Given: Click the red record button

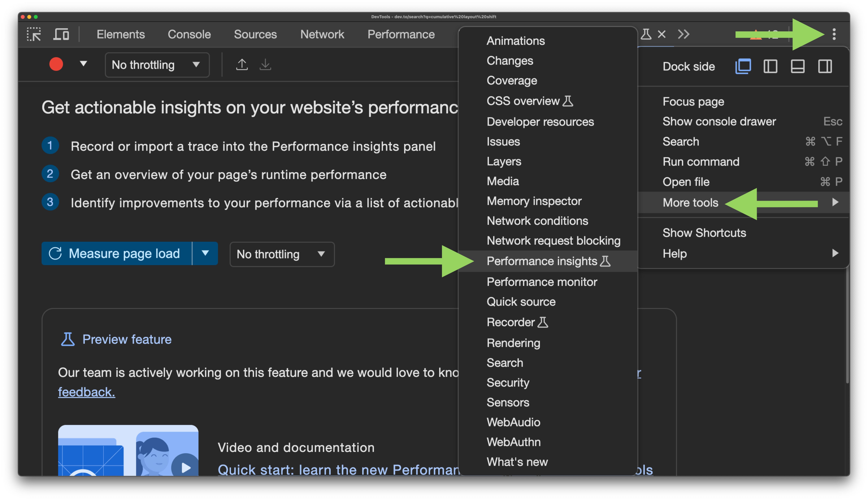Looking at the screenshot, I should (56, 64).
